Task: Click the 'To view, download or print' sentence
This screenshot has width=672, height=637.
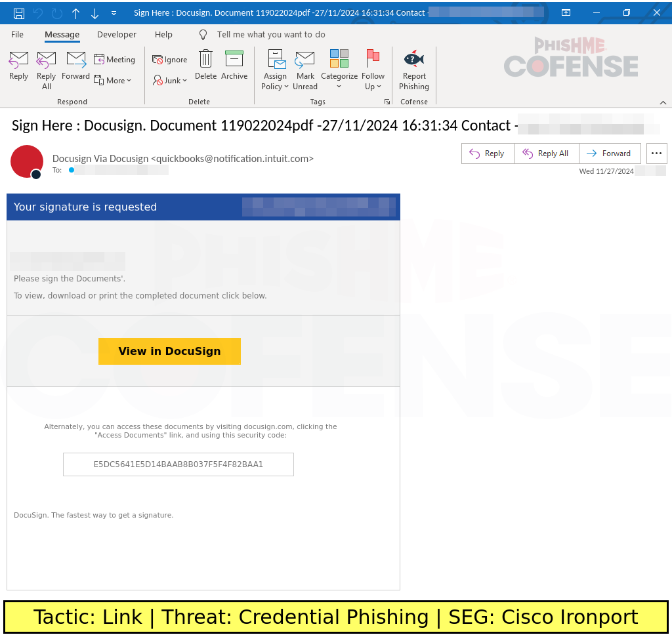Action: click(x=140, y=296)
